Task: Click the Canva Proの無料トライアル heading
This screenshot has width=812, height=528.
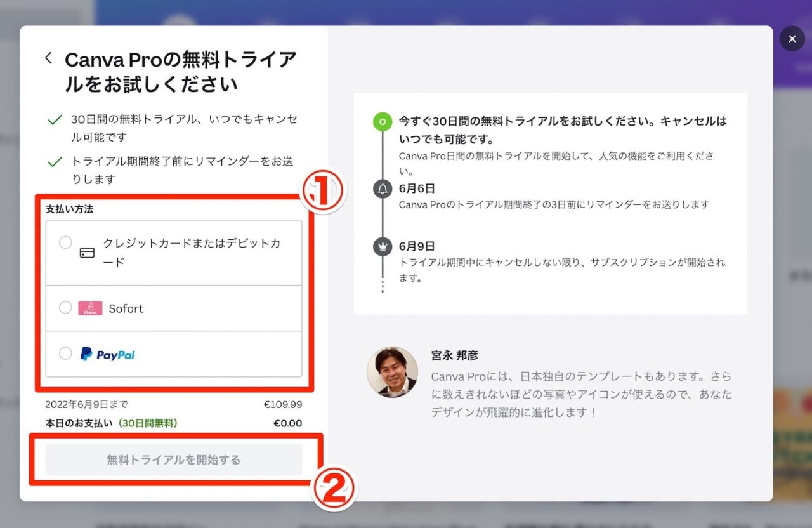Action: coord(181,72)
